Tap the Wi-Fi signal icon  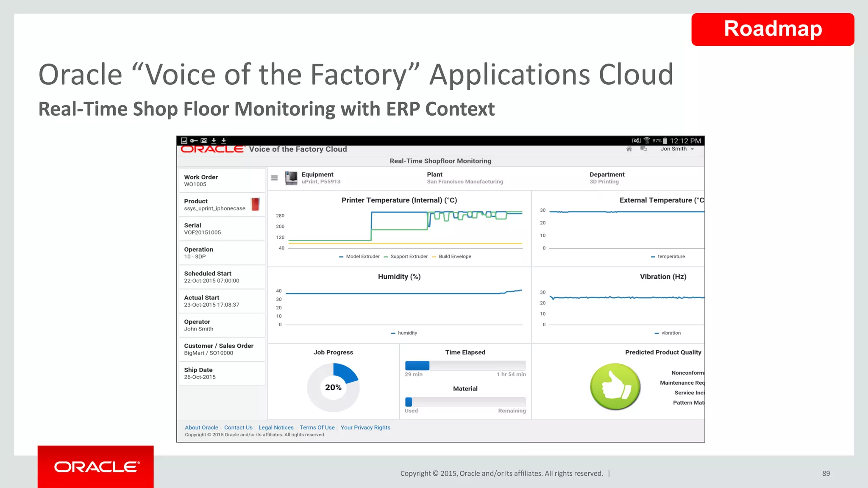coord(647,141)
